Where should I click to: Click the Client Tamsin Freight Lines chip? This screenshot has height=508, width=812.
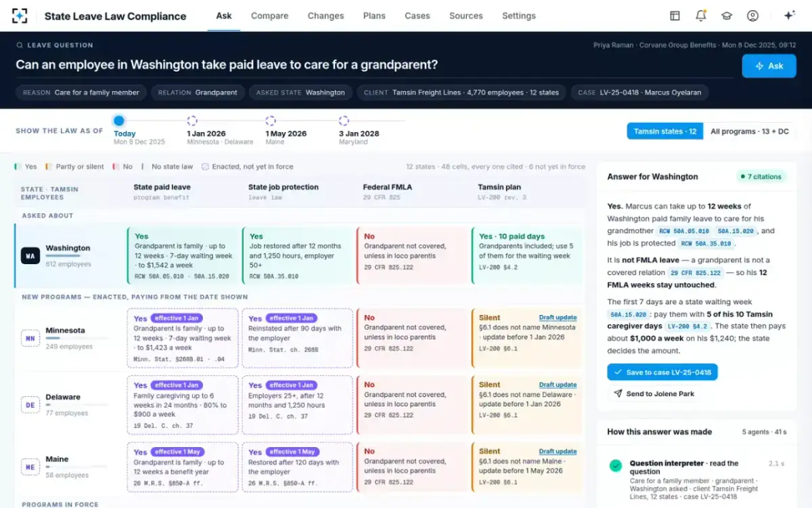click(x=461, y=93)
